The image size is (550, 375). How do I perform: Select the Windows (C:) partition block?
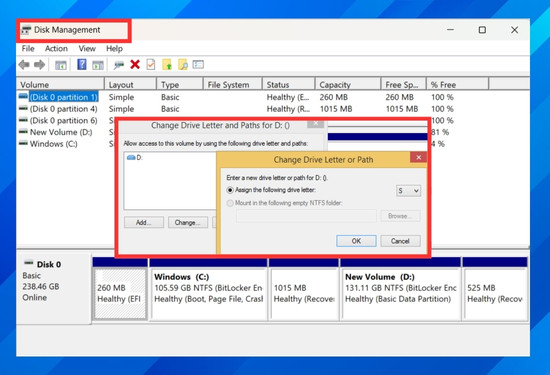209,294
